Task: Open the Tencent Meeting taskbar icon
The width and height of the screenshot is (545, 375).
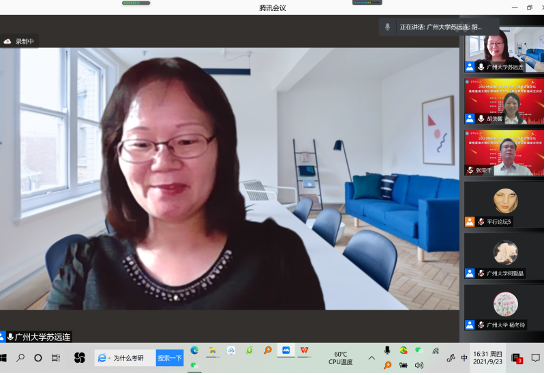Action: (286, 350)
